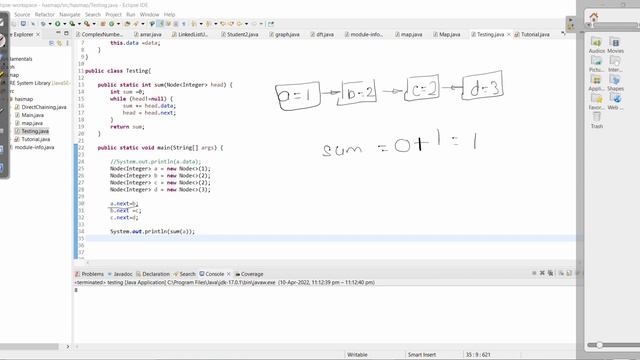
Task: Click the Open Type icon in toolbar
Action: (127, 24)
